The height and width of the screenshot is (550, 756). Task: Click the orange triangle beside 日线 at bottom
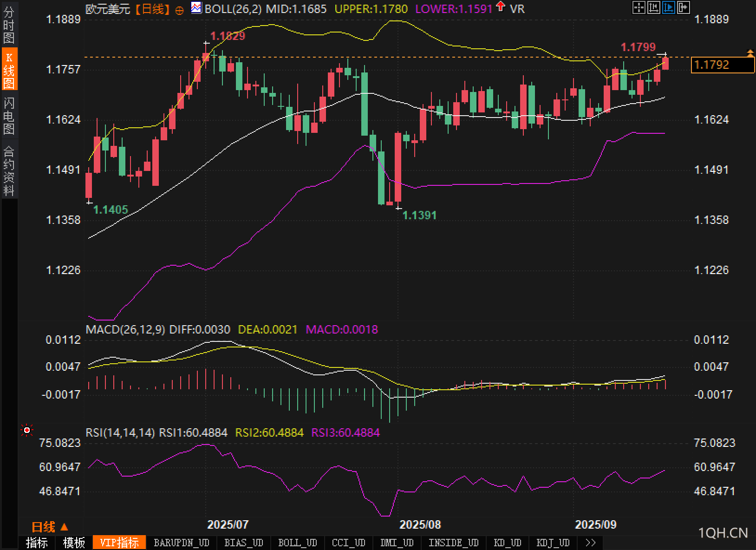[x=65, y=527]
